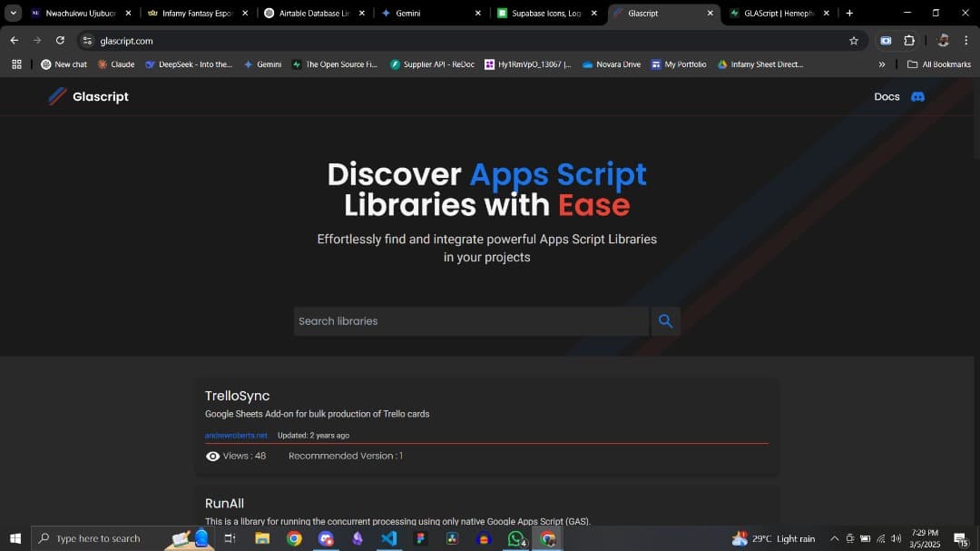This screenshot has width=980, height=551.
Task: Reload the glascript.com page
Action: [60, 41]
